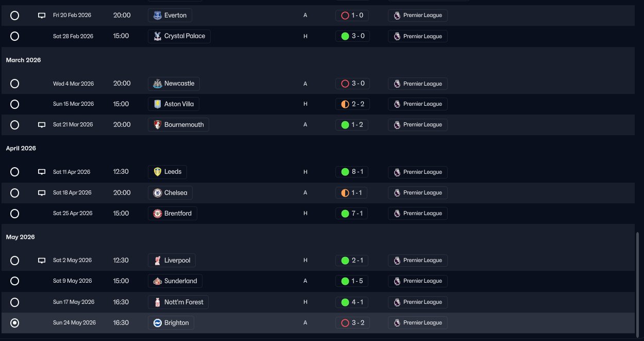Select the Nott'm Forest fixture radio button
The width and height of the screenshot is (644, 341).
[14, 302]
